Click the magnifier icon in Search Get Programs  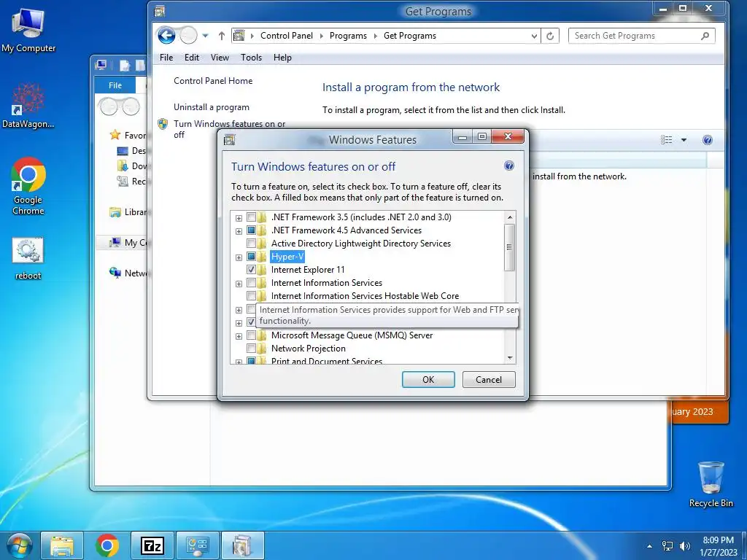[x=705, y=36]
